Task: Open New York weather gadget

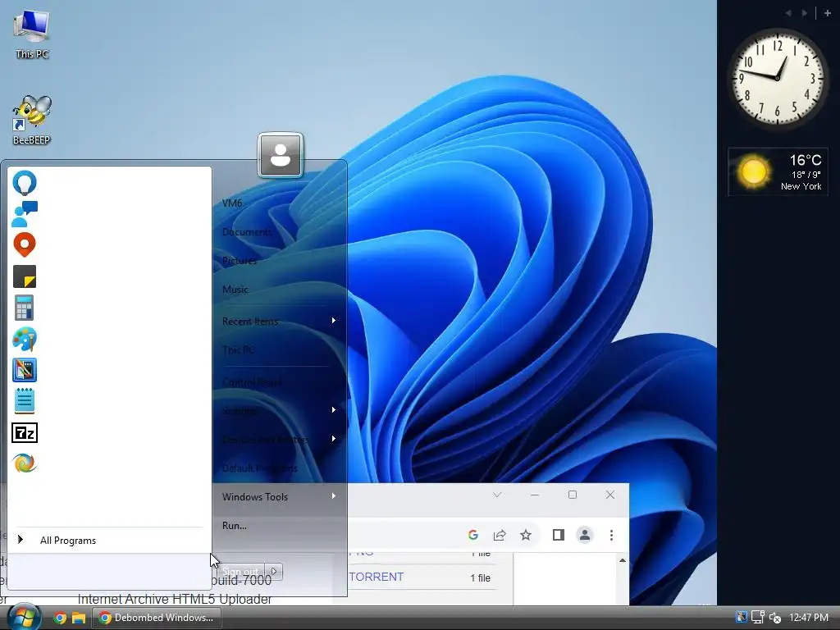Action: [778, 172]
